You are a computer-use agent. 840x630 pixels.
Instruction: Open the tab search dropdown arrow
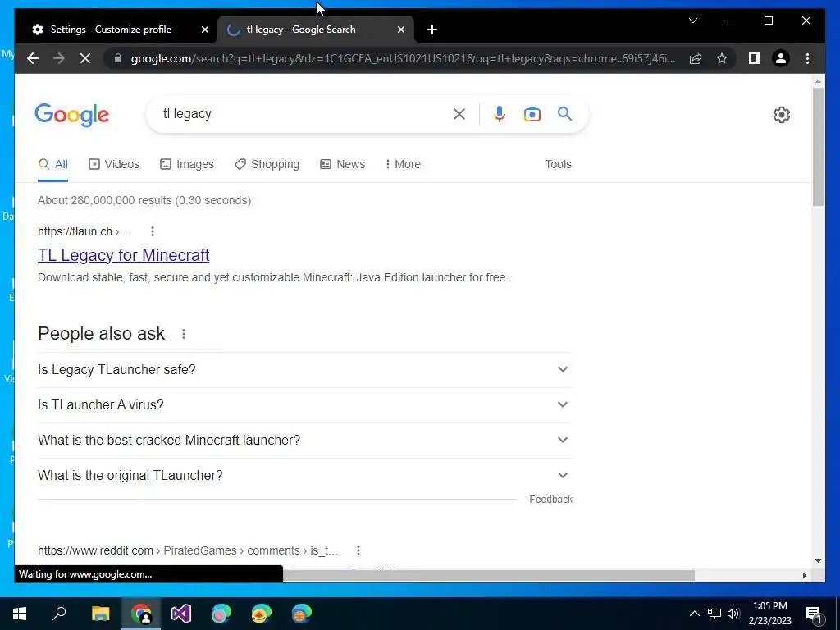[x=692, y=21]
